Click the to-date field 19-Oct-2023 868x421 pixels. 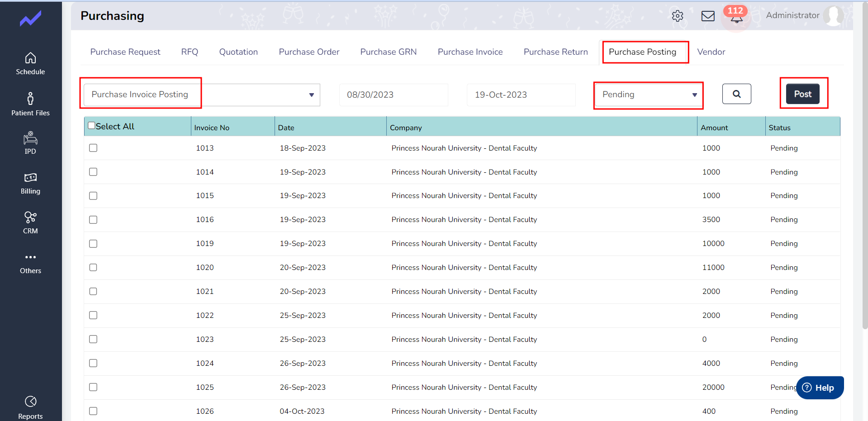coord(521,95)
